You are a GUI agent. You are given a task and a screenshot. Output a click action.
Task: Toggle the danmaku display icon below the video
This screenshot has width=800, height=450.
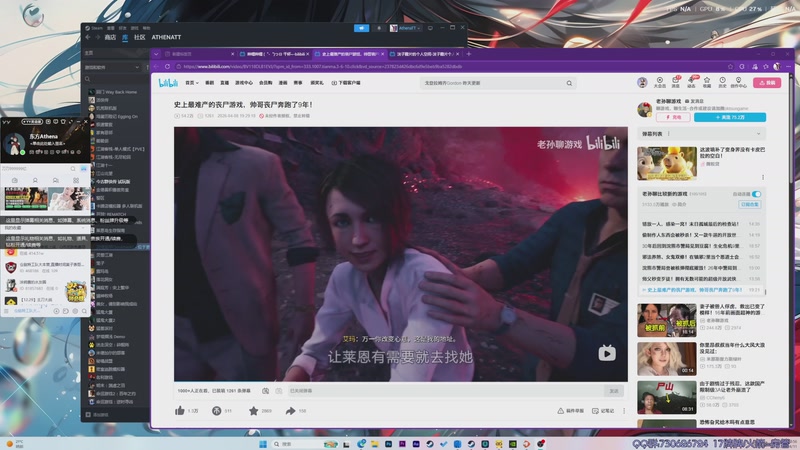(265, 391)
